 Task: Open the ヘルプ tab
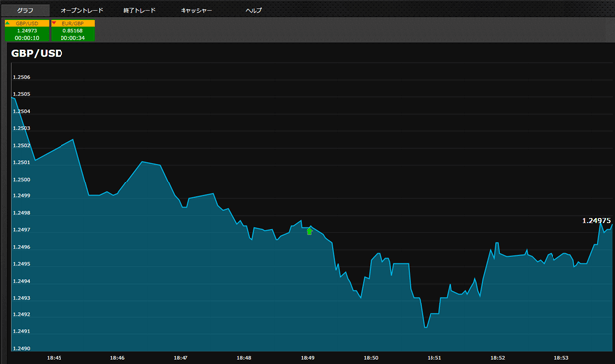(x=253, y=10)
